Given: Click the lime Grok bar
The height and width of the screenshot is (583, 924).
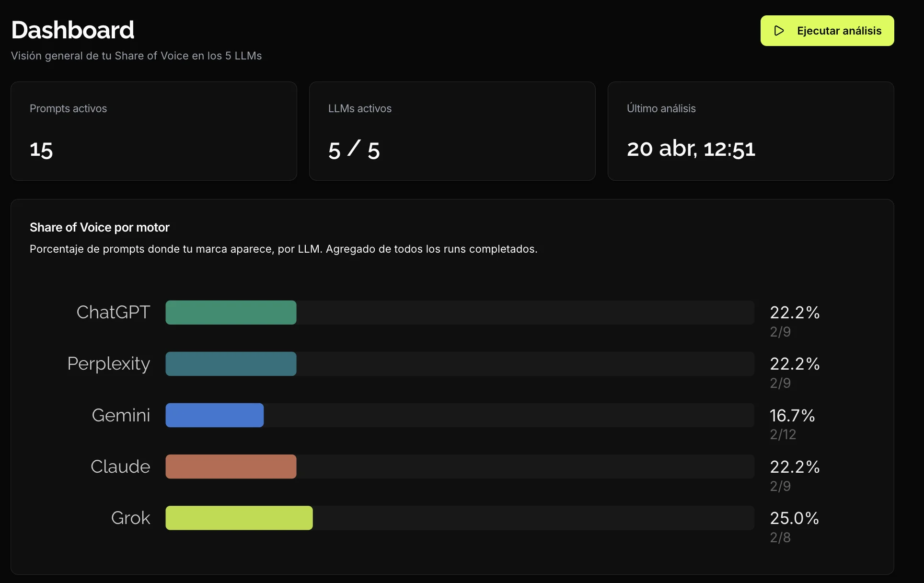Looking at the screenshot, I should pos(239,518).
